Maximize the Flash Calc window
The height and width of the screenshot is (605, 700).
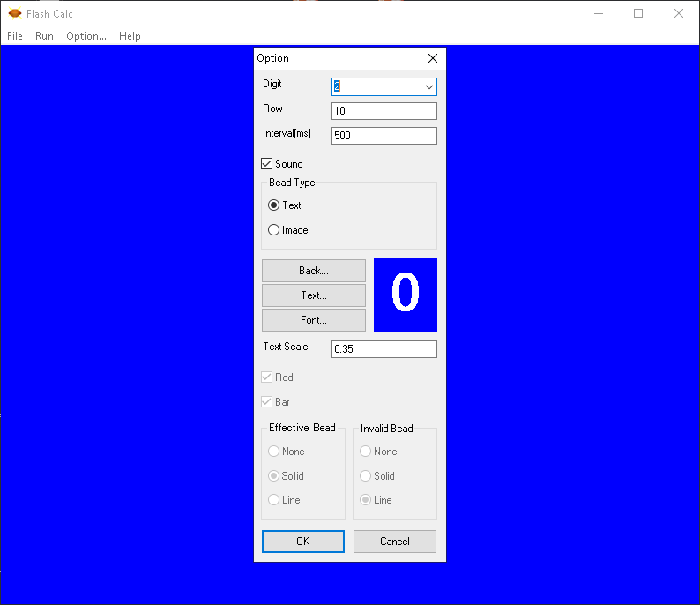coord(638,13)
